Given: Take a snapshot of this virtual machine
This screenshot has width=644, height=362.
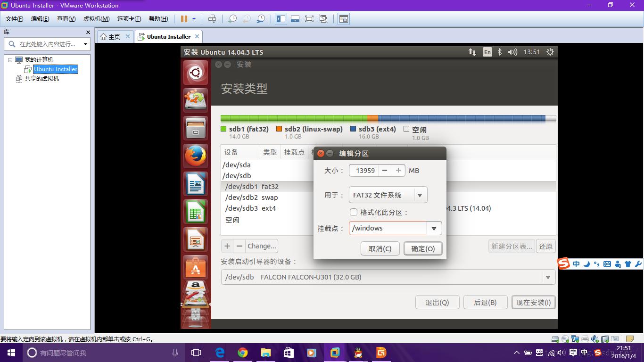Looking at the screenshot, I should pos(232,19).
